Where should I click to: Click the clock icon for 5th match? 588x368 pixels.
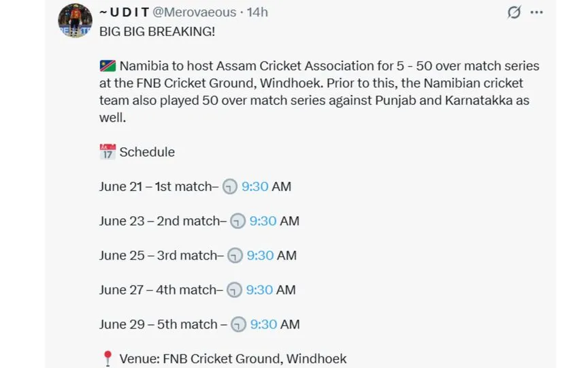coord(238,324)
